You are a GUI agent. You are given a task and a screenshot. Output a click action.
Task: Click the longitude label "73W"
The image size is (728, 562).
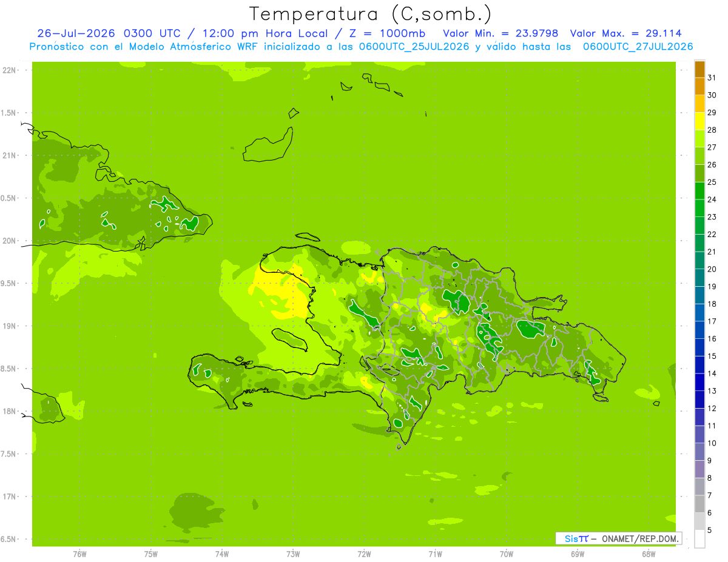(x=292, y=554)
